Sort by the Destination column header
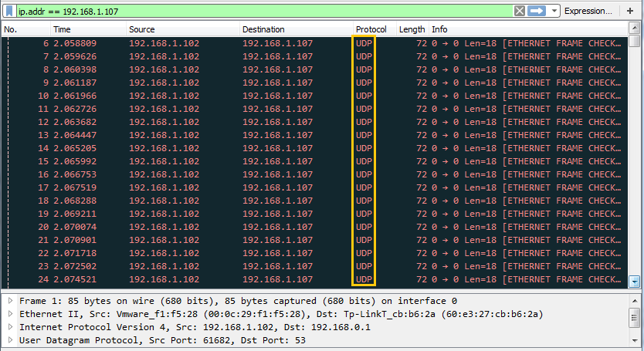Screen dimensions: 644x351 click(296, 29)
